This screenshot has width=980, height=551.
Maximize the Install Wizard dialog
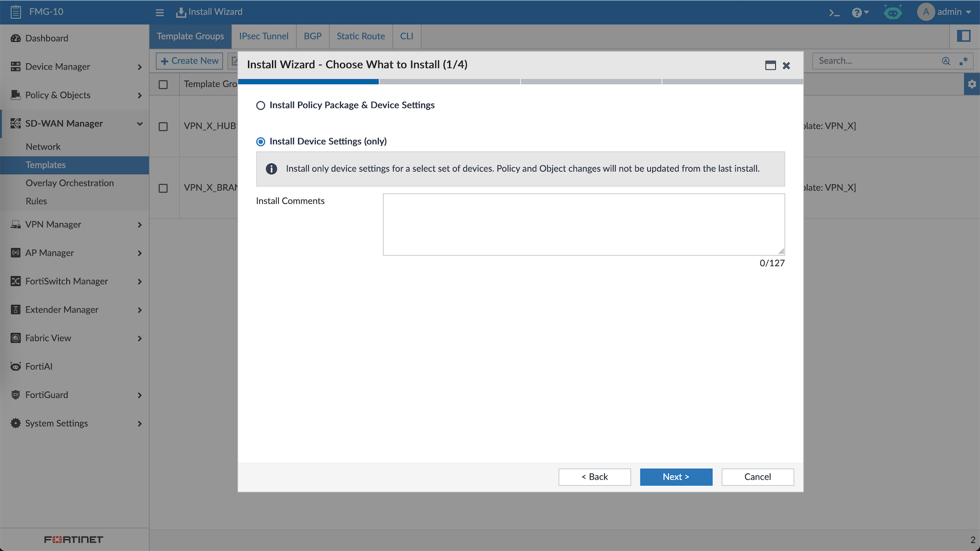(770, 65)
